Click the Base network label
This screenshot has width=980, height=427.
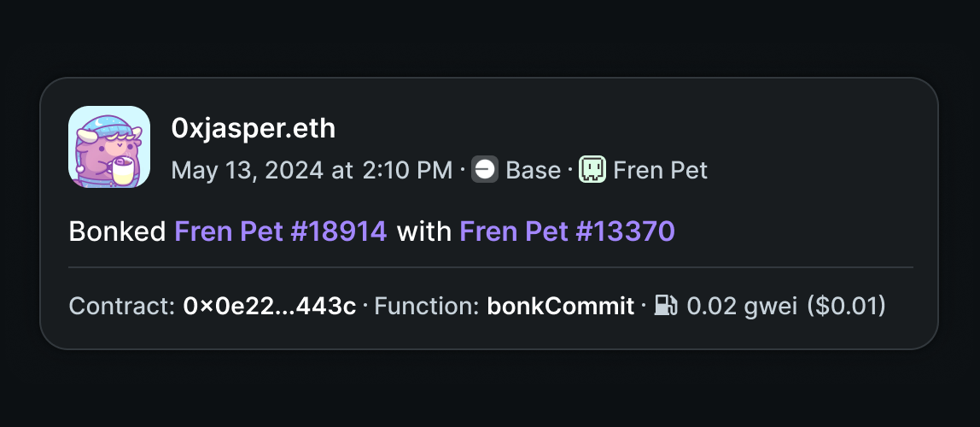(x=534, y=170)
